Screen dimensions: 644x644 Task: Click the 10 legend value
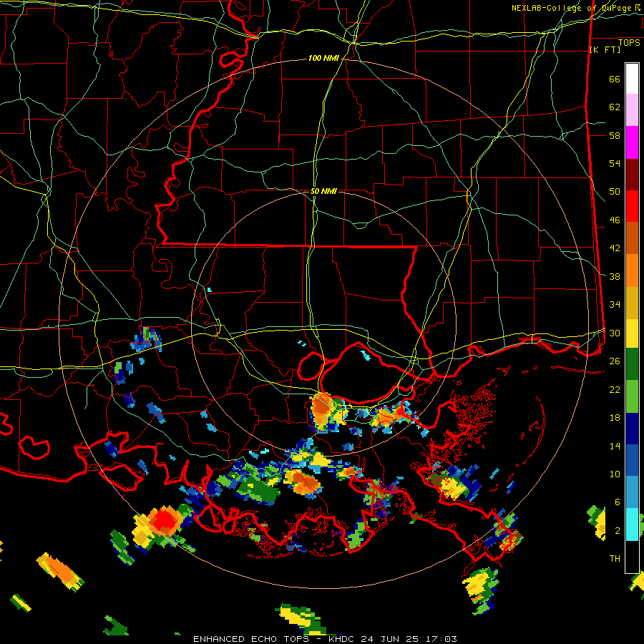615,474
